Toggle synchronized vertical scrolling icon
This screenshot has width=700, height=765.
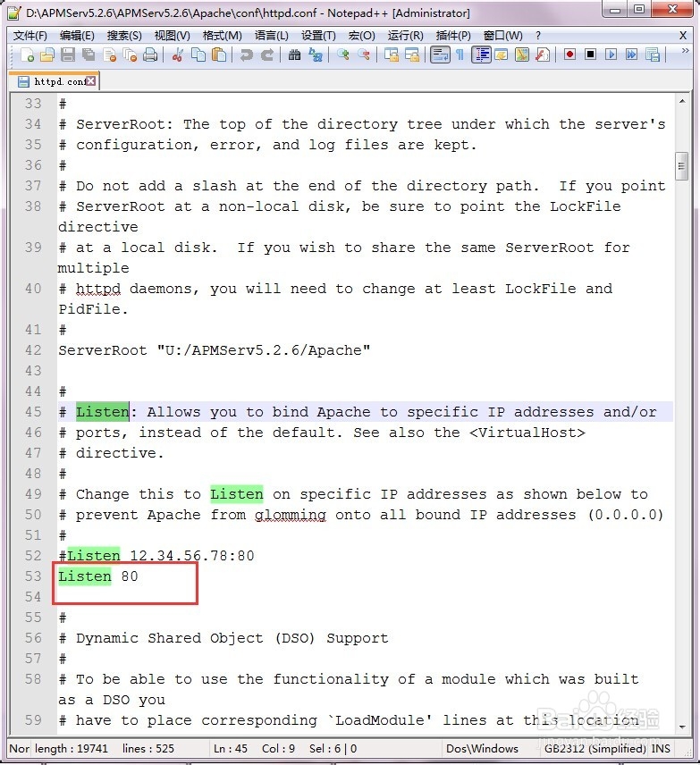tap(391, 55)
